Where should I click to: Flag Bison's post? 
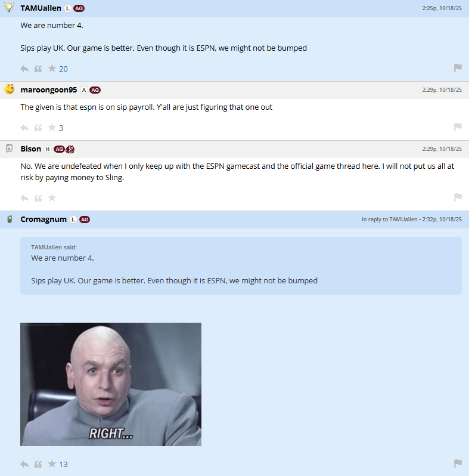point(458,197)
